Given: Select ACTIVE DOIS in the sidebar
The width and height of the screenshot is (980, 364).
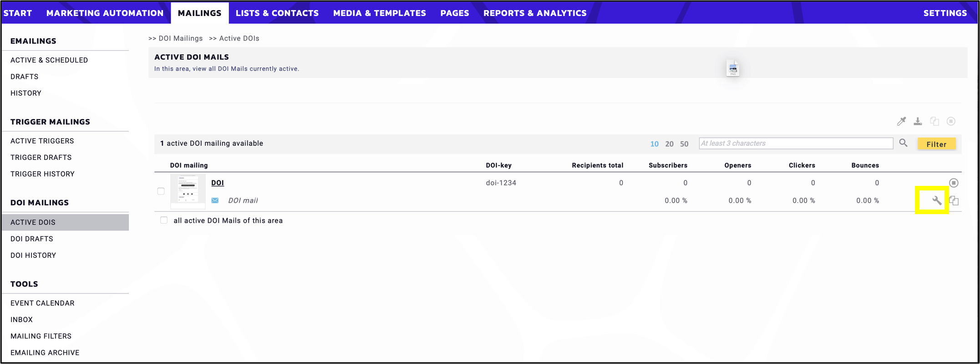Looking at the screenshot, I should pyautogui.click(x=66, y=222).
